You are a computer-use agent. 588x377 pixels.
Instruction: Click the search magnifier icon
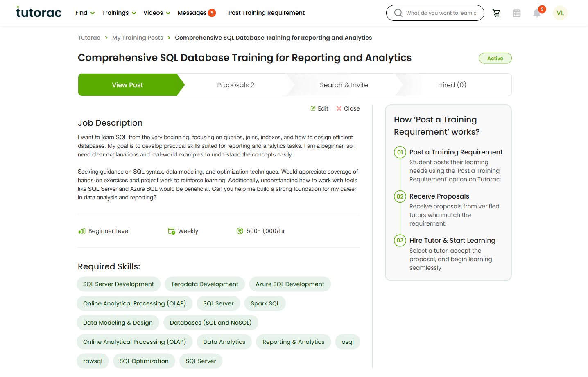click(x=398, y=13)
